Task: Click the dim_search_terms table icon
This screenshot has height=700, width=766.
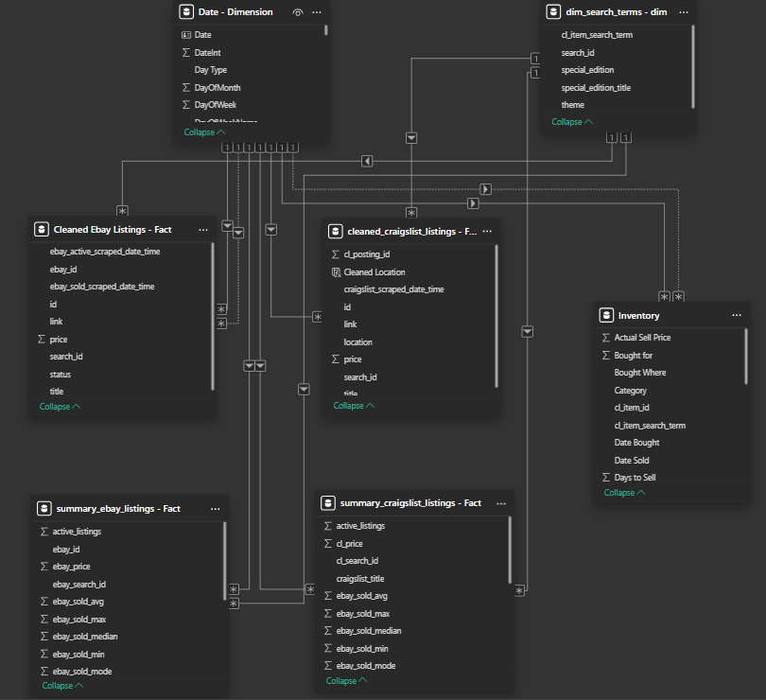Action: point(553,11)
